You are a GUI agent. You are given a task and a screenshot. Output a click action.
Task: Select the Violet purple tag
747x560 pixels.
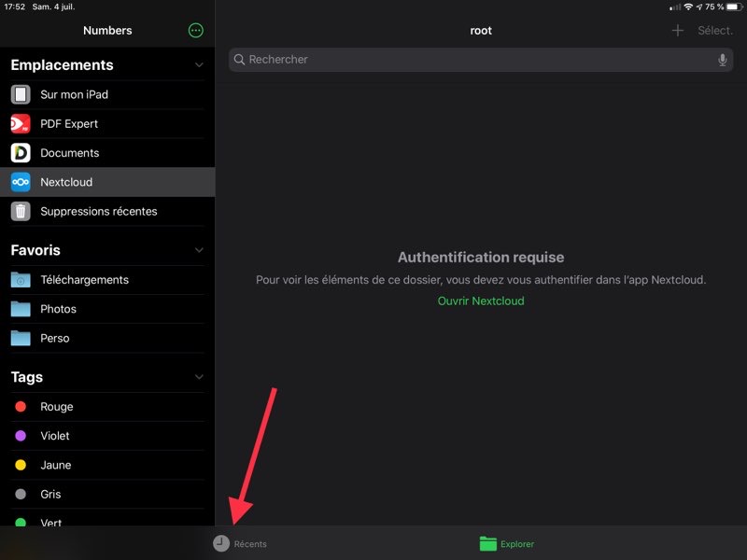[x=54, y=436]
